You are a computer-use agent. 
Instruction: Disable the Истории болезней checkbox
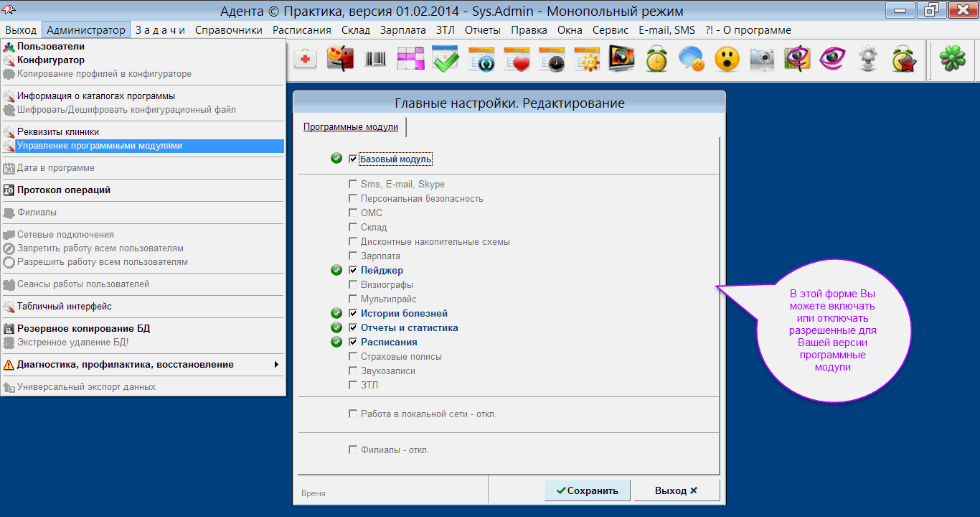click(x=353, y=314)
